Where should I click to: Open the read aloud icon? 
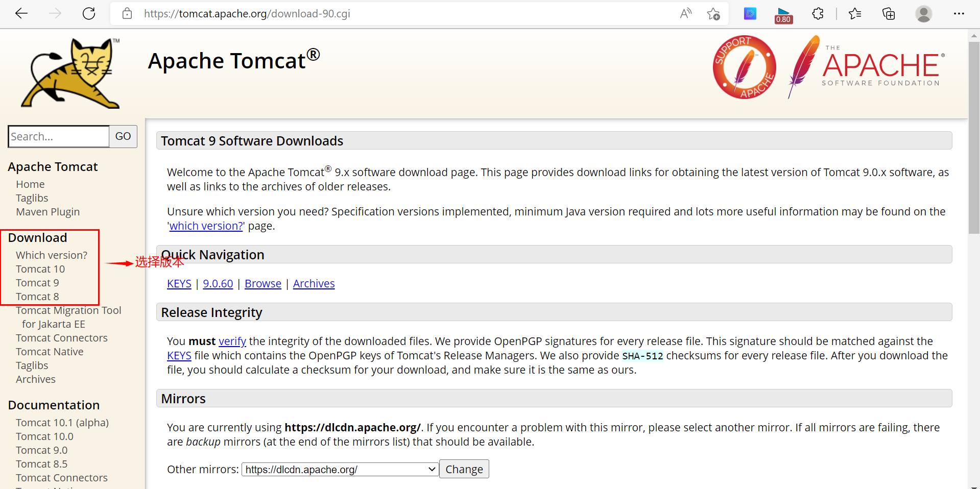click(685, 14)
